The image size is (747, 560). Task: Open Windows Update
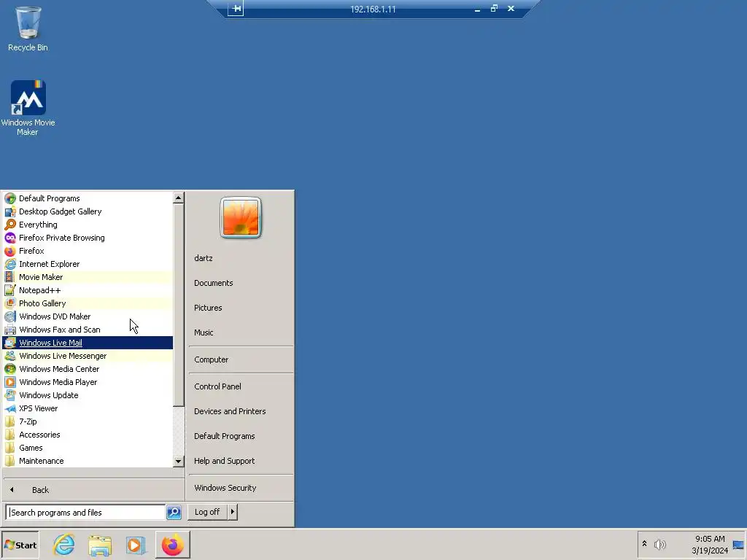tap(88, 395)
